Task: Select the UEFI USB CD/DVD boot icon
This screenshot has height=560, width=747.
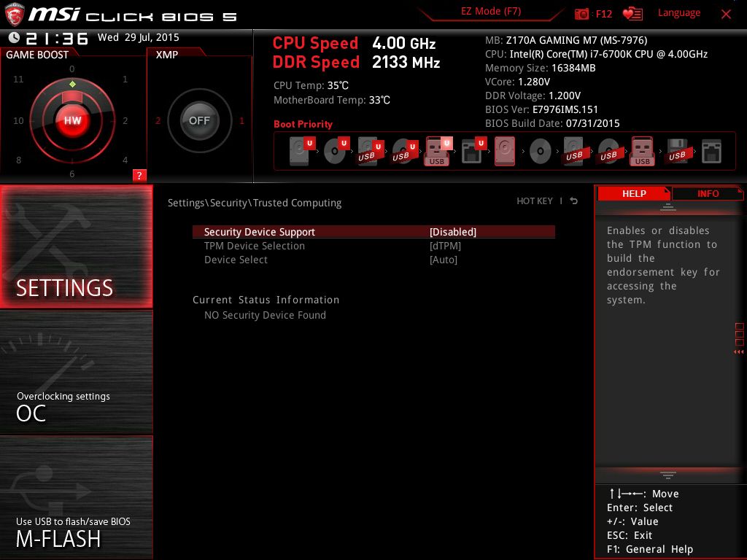Action: (405, 151)
